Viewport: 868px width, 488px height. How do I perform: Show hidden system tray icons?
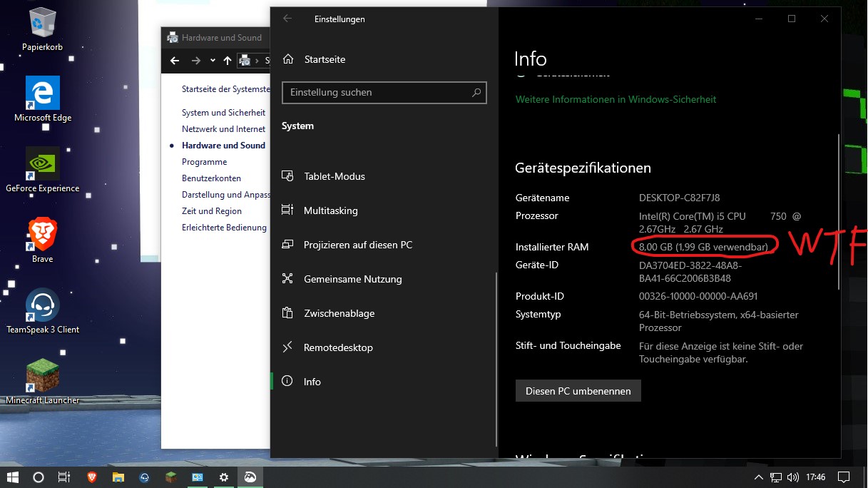pyautogui.click(x=759, y=477)
